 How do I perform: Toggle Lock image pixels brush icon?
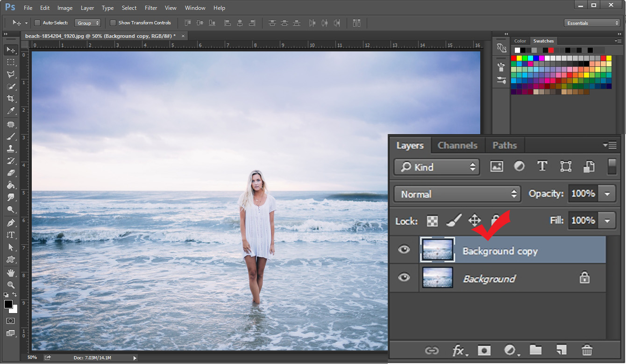pos(454,221)
